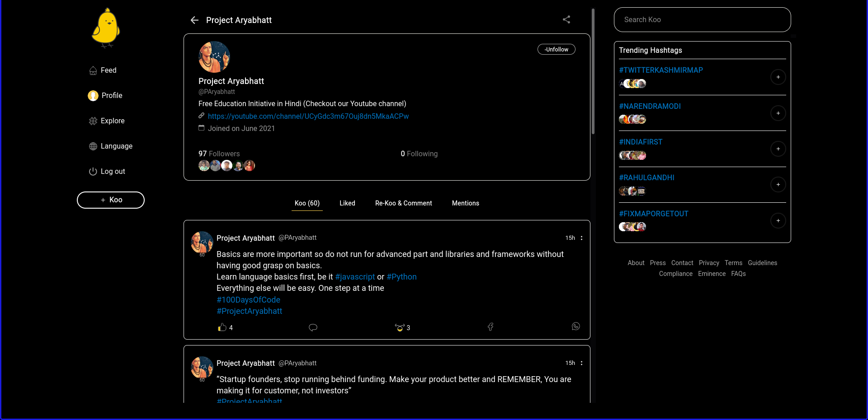Click the Koo yellow bird logo
Screen dimensions: 868x420
click(106, 28)
